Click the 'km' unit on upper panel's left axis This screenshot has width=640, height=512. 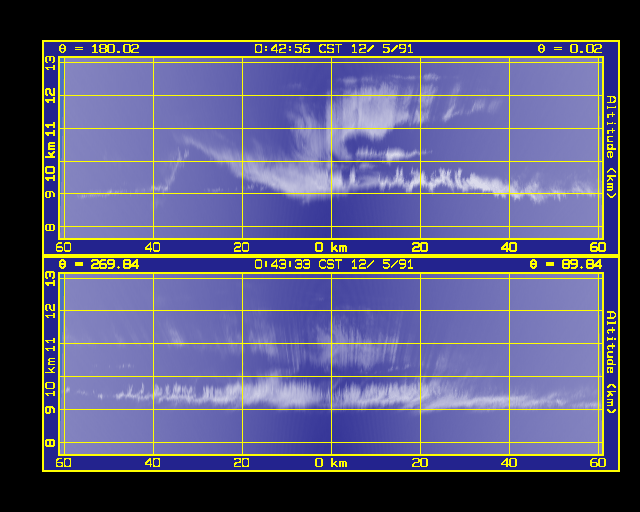[x=50, y=150]
